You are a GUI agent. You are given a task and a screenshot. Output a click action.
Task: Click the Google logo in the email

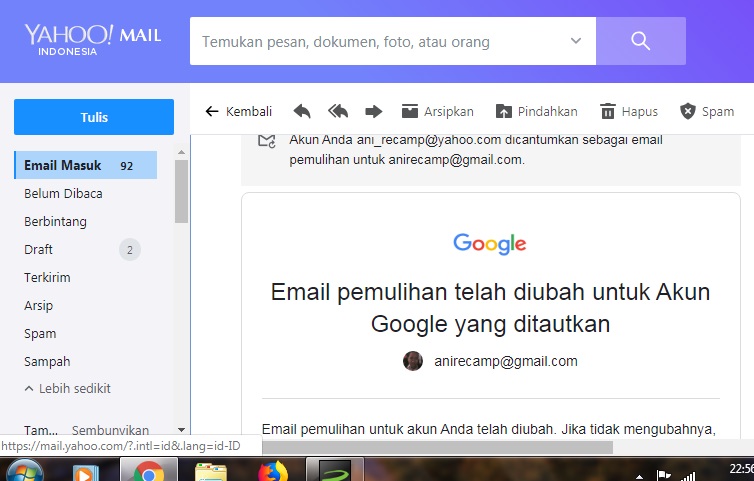[x=490, y=244]
